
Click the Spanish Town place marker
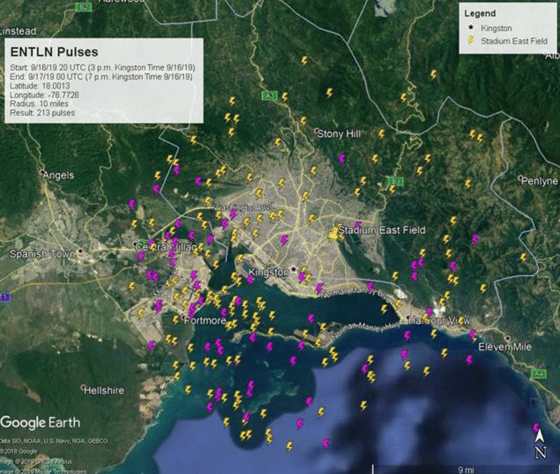[x=81, y=251]
